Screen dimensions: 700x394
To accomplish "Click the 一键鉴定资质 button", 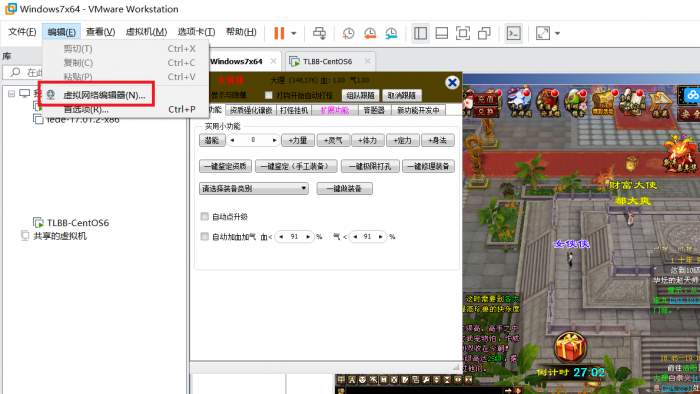I will click(x=225, y=166).
